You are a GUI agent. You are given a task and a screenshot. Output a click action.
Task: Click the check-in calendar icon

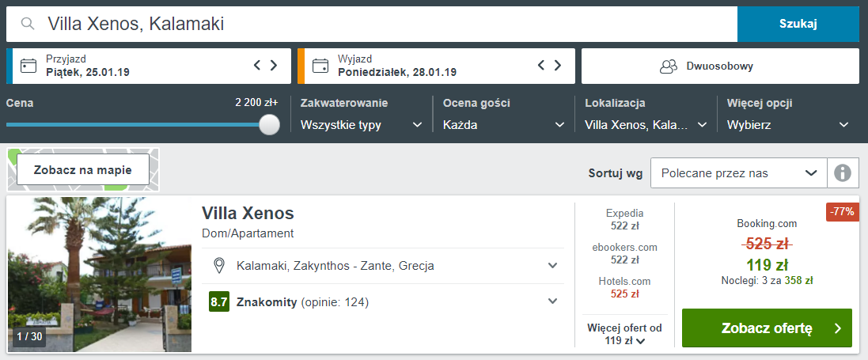tap(28, 66)
